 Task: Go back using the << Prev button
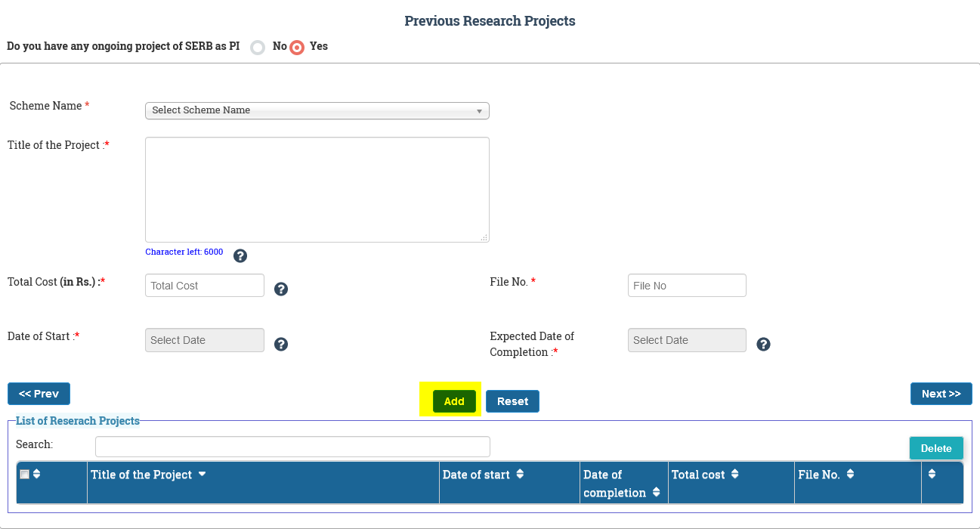tap(39, 394)
